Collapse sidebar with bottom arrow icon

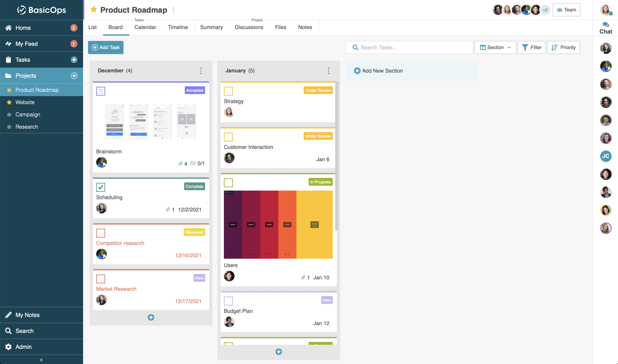[x=41, y=360]
